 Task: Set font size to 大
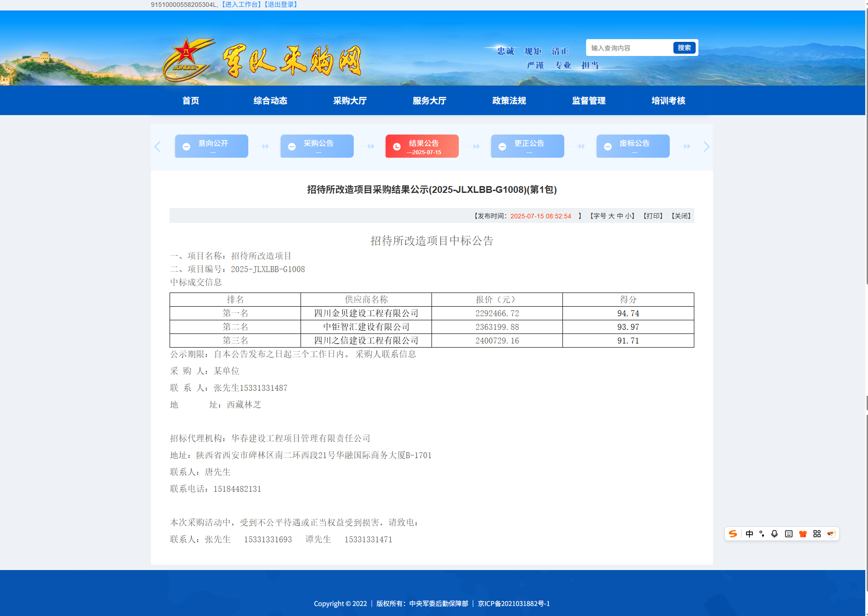(x=612, y=216)
